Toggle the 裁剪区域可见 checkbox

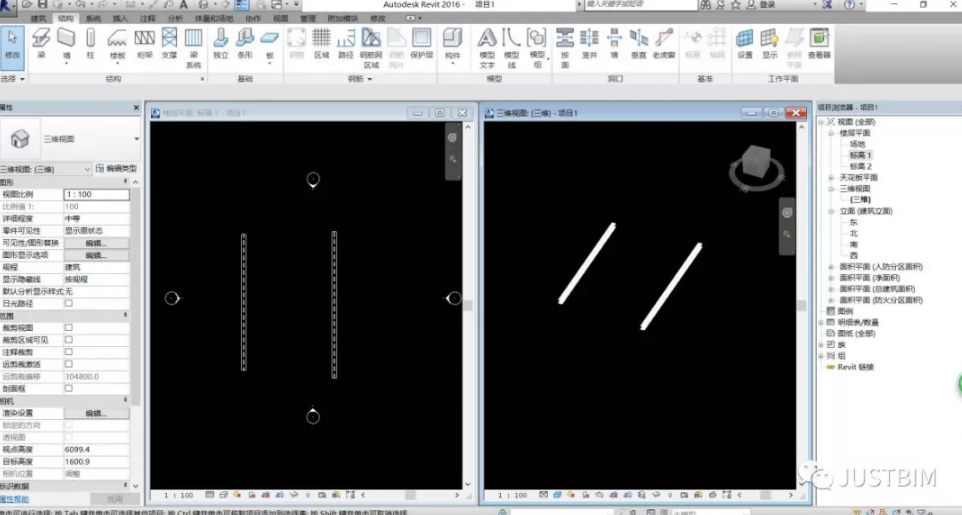point(69,340)
